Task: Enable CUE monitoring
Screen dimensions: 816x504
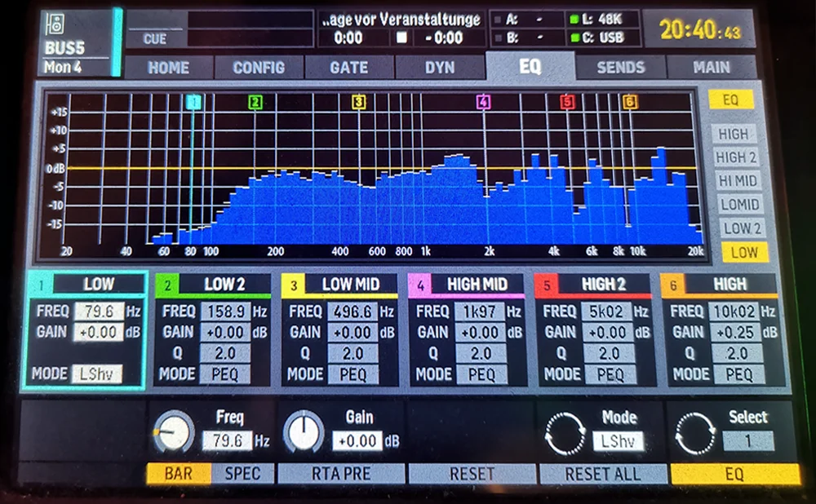Action: pyautogui.click(x=154, y=38)
